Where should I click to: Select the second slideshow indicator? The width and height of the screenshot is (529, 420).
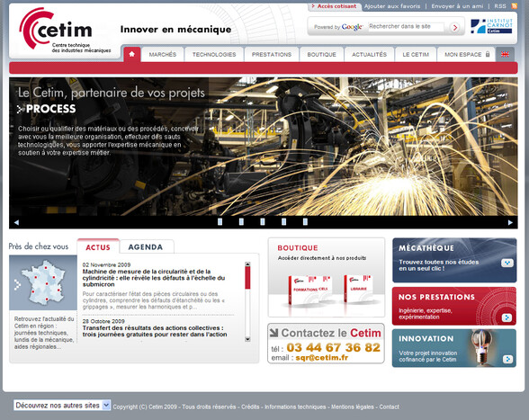pyautogui.click(x=241, y=221)
